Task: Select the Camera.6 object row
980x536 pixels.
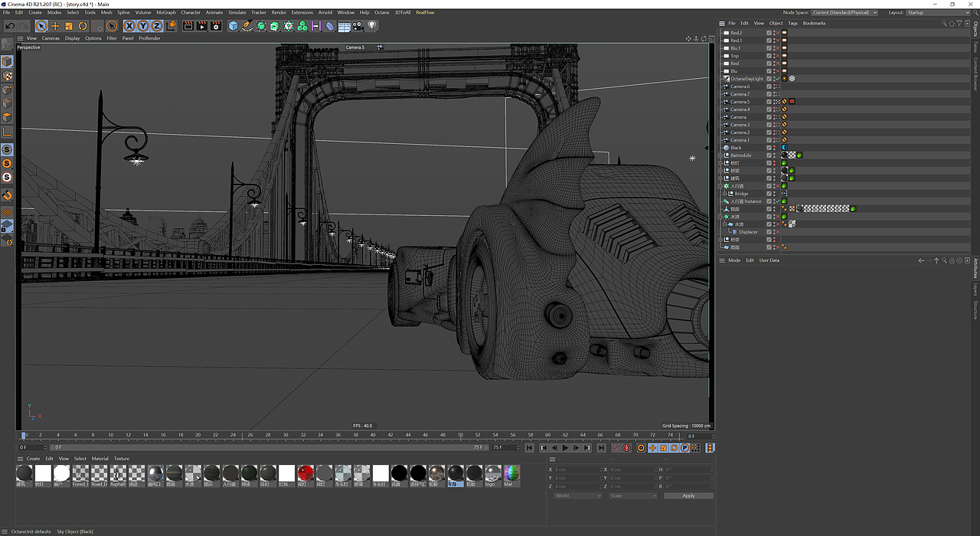Action: [740, 87]
